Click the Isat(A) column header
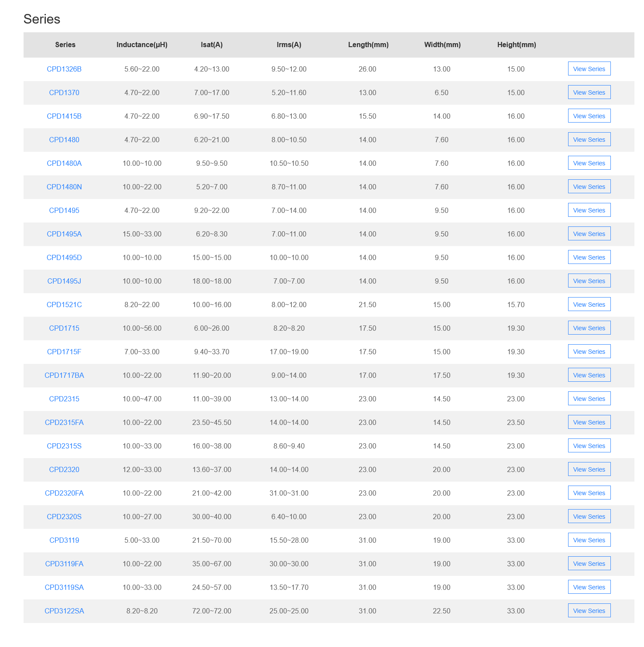The width and height of the screenshot is (644, 647). 212,45
